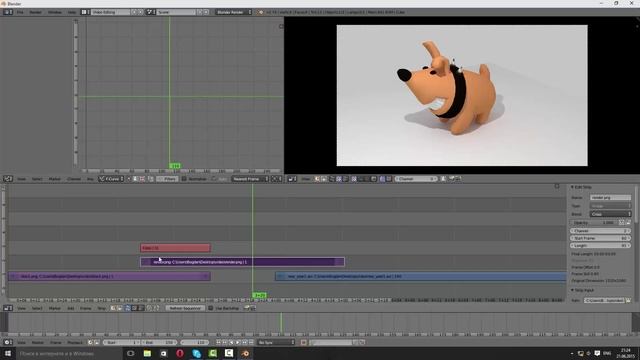Click the current frame number field
Screen dimensions: 640x360
pos(195,342)
